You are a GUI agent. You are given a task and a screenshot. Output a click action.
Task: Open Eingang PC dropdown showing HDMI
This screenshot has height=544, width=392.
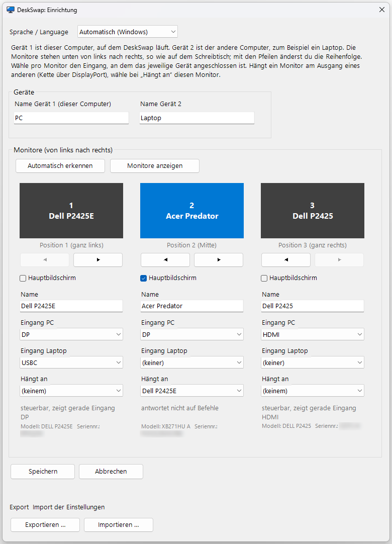coord(313,334)
